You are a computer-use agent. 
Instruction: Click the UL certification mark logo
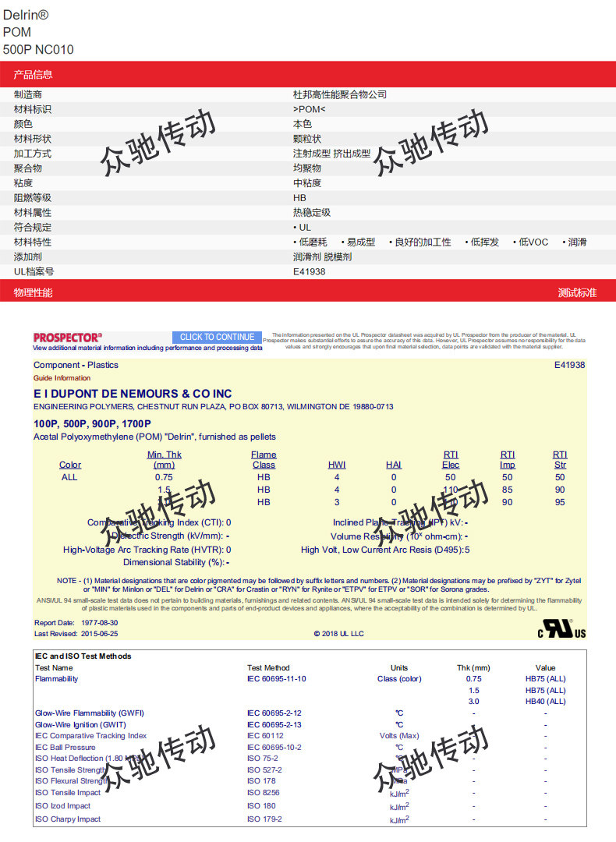click(x=561, y=629)
